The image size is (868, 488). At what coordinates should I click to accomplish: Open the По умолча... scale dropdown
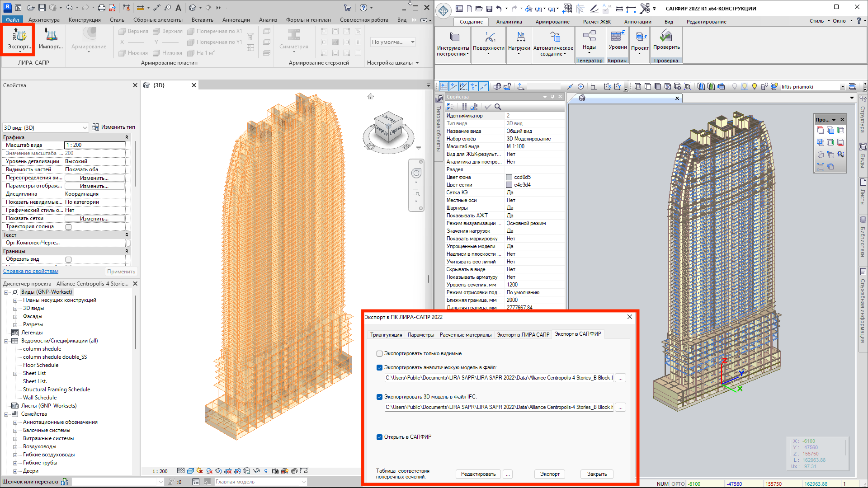click(x=392, y=42)
